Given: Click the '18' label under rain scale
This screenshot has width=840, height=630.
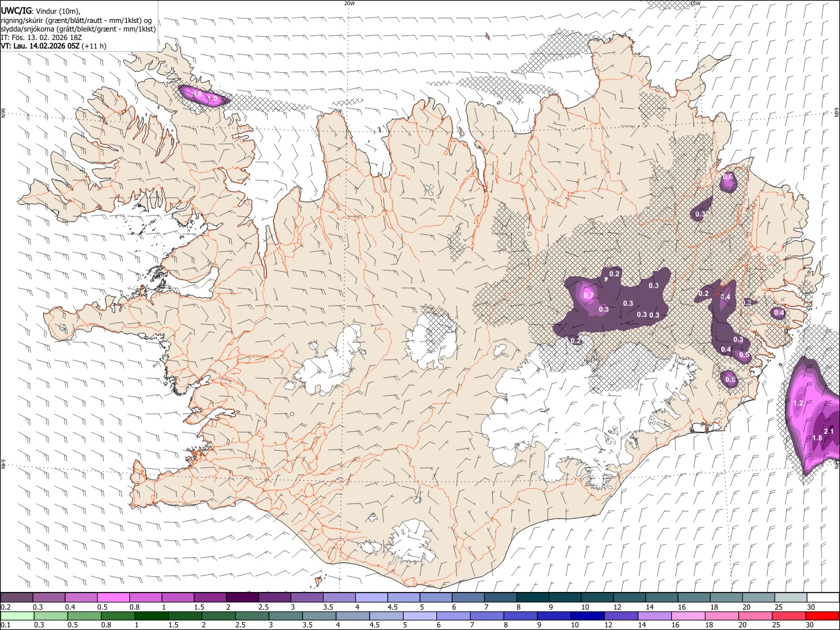Looking at the screenshot, I should point(709,625).
